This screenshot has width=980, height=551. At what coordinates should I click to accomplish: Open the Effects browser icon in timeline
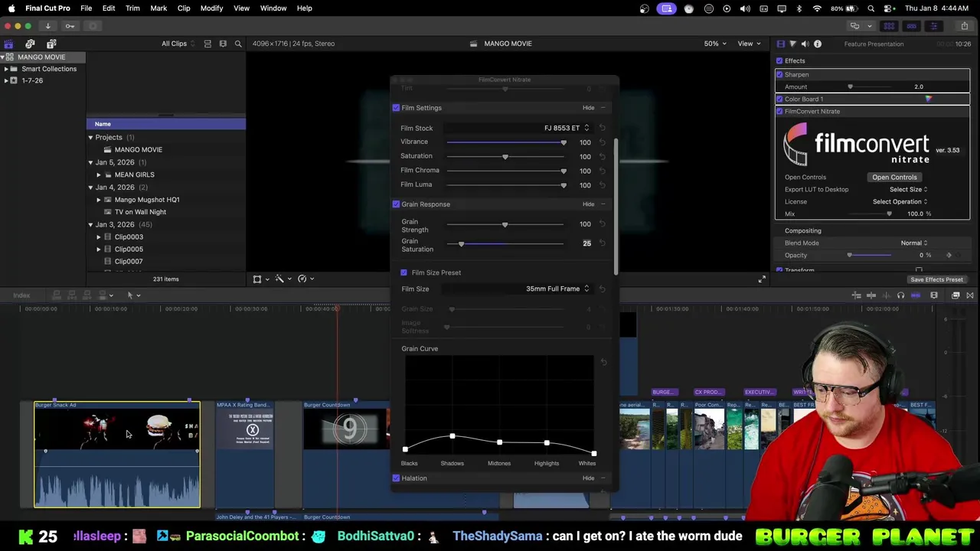pos(955,295)
